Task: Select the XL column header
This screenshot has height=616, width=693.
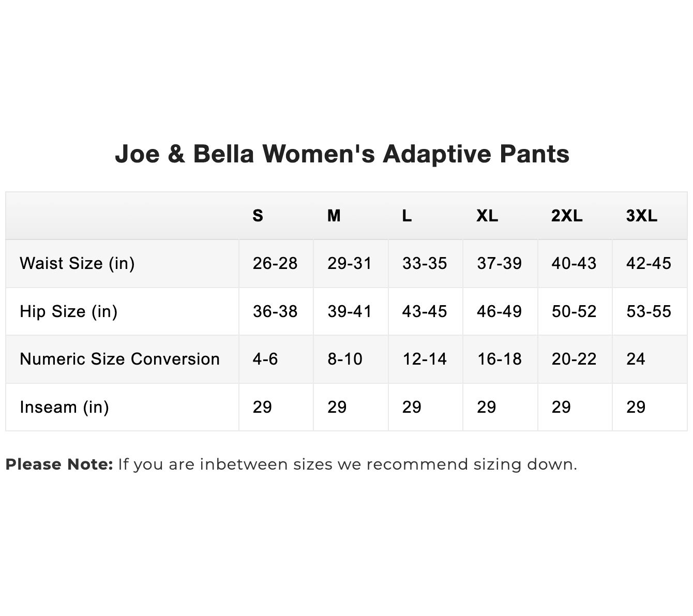Action: (487, 216)
